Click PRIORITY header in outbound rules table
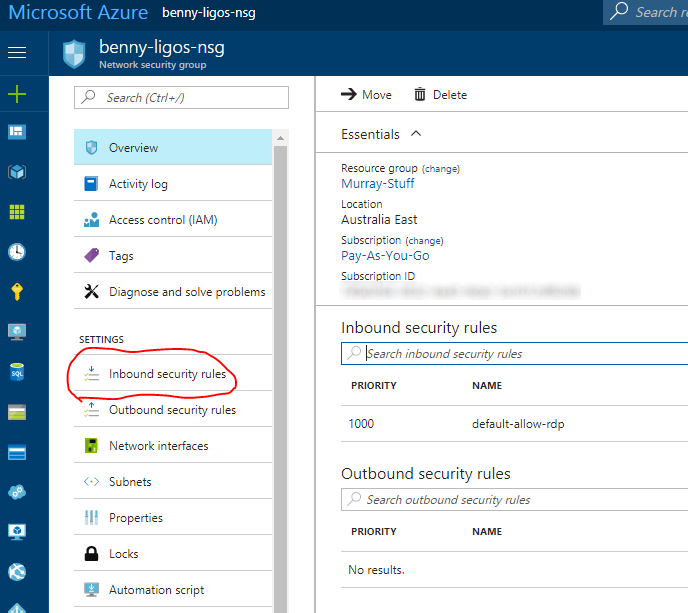The image size is (688, 613). 373,531
